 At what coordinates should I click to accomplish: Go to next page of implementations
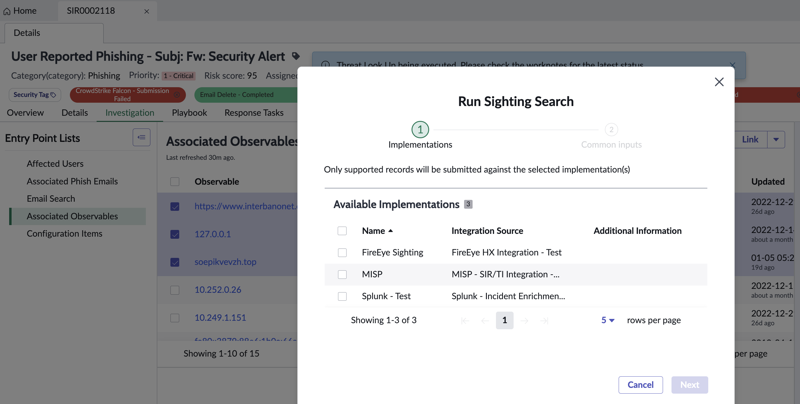click(x=524, y=320)
